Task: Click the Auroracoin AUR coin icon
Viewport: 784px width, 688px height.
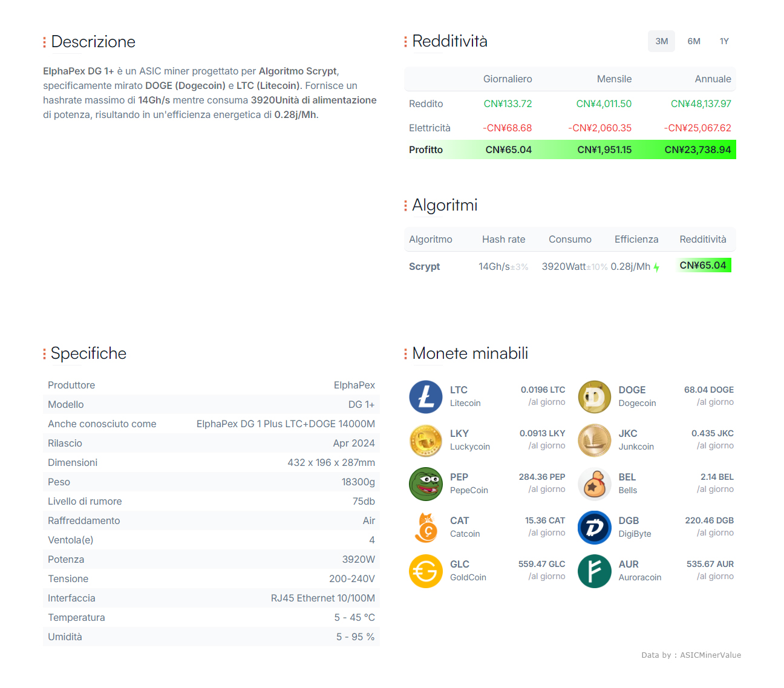Action: point(595,571)
